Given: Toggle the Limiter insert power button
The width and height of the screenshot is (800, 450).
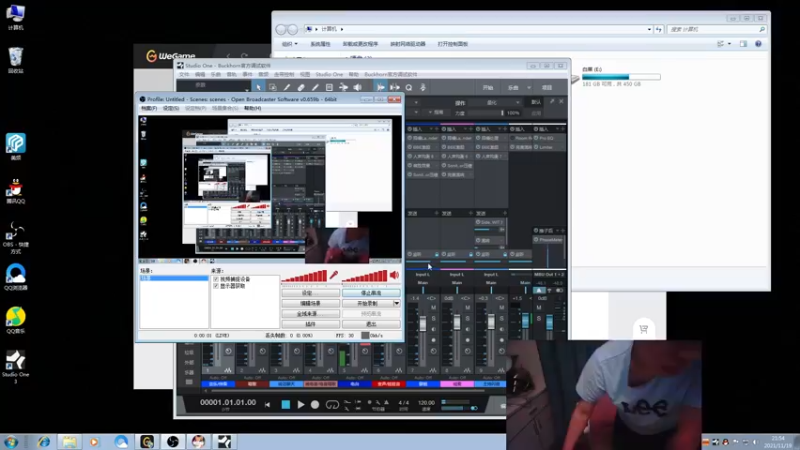Looking at the screenshot, I should (x=536, y=147).
